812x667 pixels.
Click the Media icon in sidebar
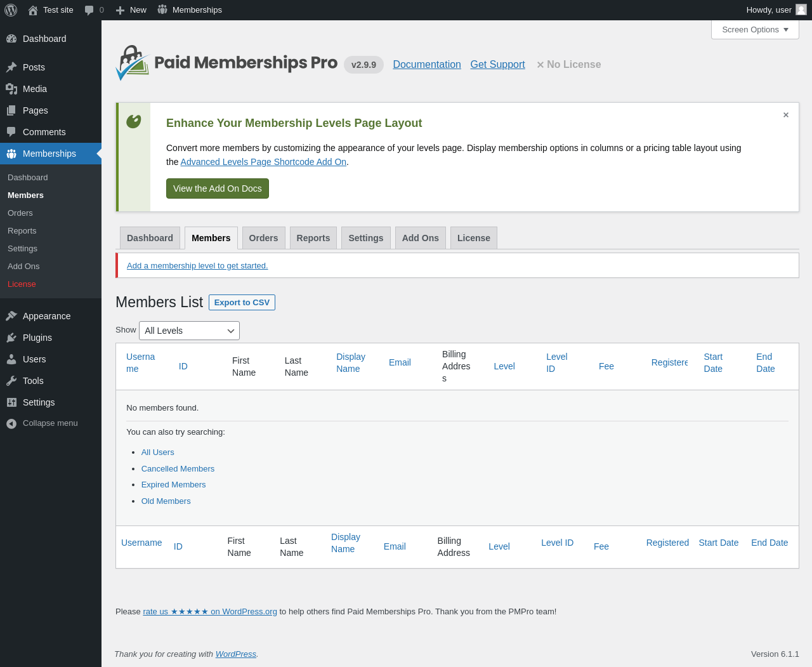[x=11, y=89]
